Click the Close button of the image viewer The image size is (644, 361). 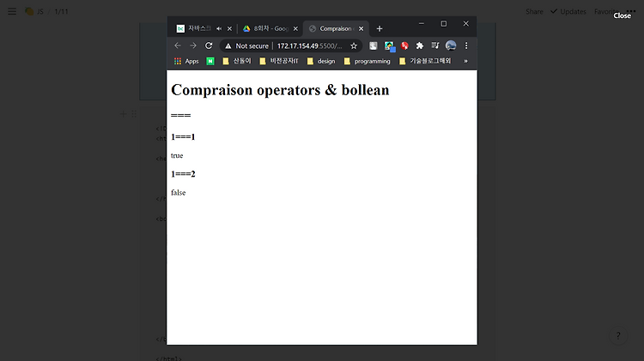pyautogui.click(x=622, y=15)
